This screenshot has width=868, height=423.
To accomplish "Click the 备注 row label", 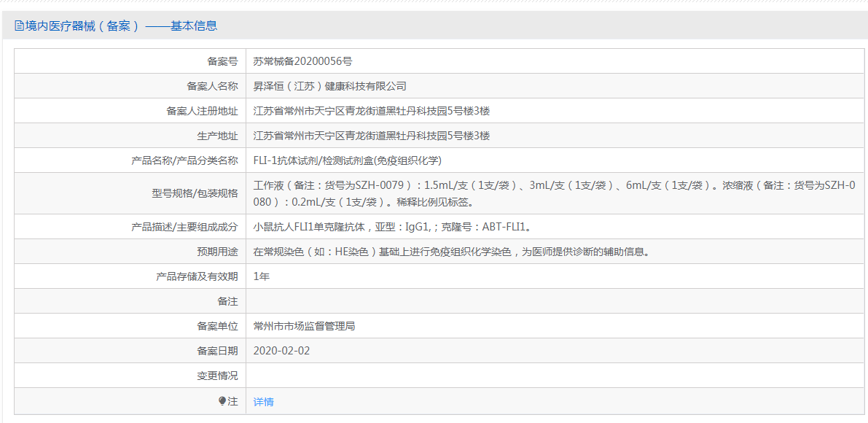I will pyautogui.click(x=227, y=301).
